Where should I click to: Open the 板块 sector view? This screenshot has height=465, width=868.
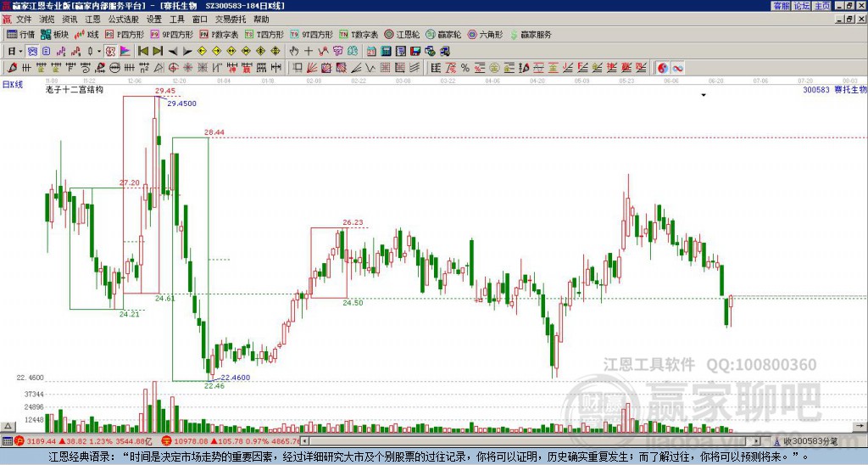point(54,34)
